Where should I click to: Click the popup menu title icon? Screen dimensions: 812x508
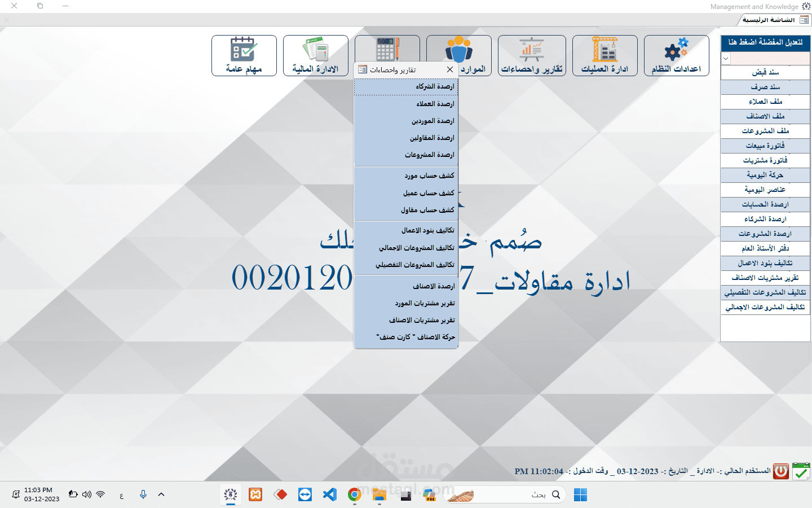(x=363, y=69)
